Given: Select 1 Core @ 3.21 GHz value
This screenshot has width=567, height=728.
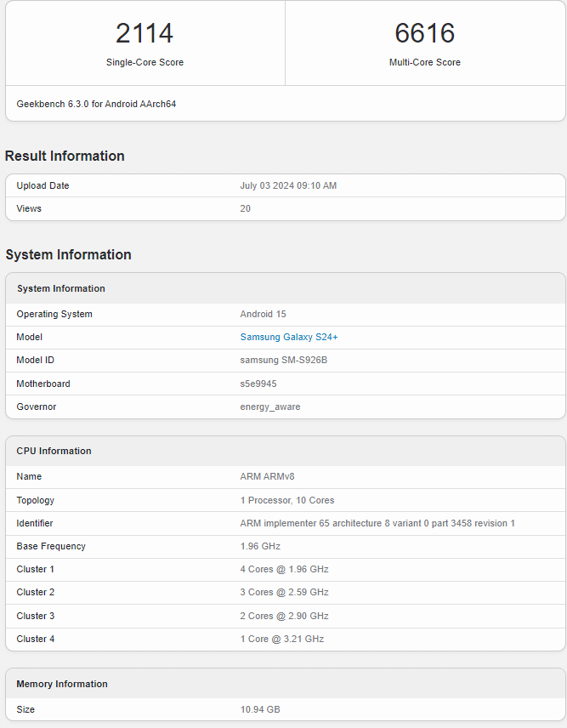Looking at the screenshot, I should pyautogui.click(x=281, y=639).
